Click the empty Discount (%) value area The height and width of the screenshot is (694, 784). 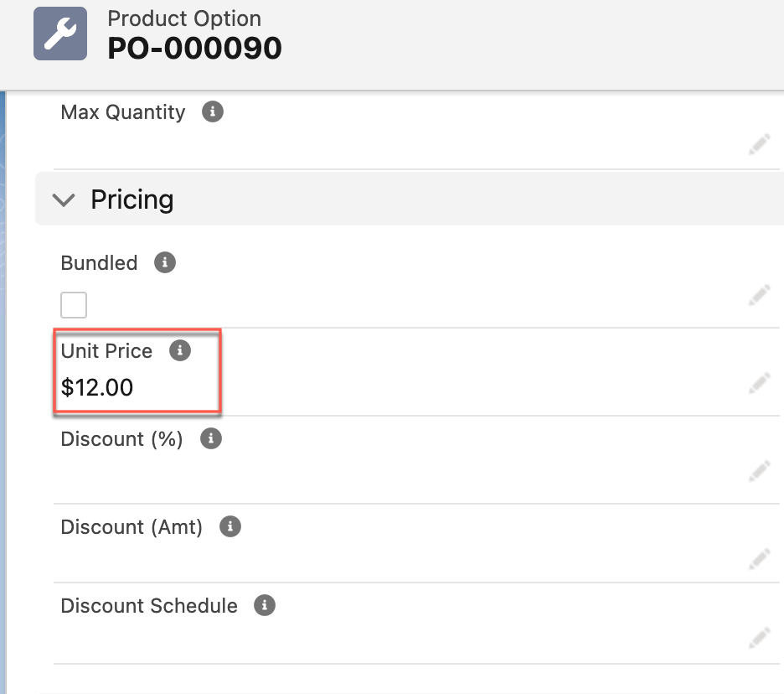[x=335, y=472]
